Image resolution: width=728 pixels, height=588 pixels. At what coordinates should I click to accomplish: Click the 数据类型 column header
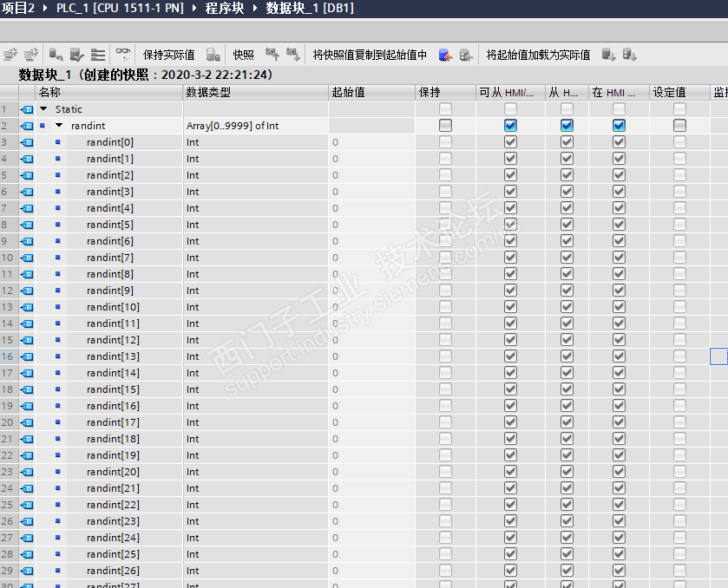click(x=256, y=92)
